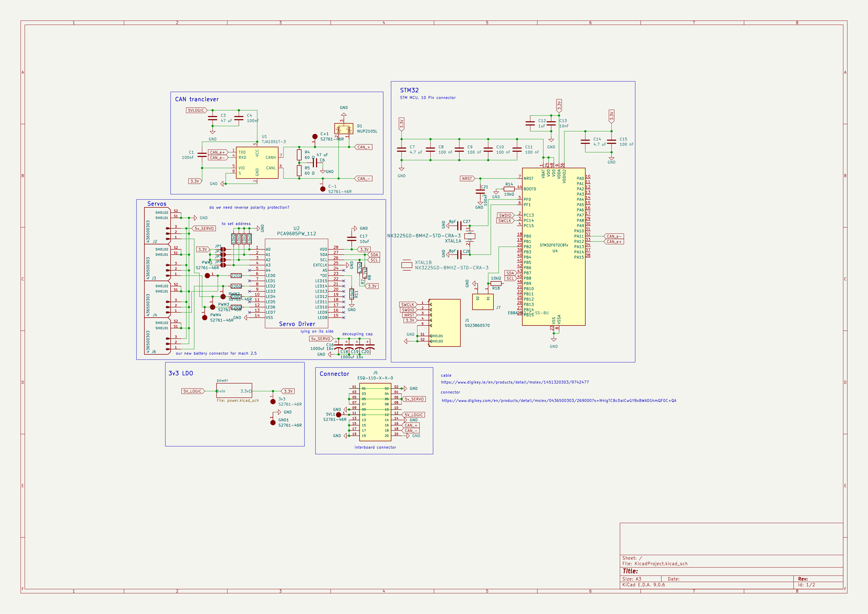Click 'our new battery connector for mach 2.5'
Image resolution: width=868 pixels, height=614 pixels.
tap(216, 354)
